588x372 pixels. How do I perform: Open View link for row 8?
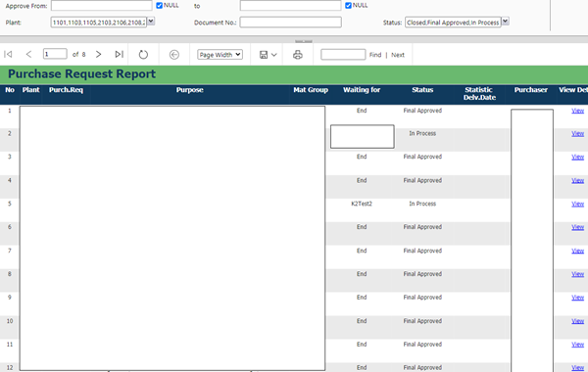[577, 274]
